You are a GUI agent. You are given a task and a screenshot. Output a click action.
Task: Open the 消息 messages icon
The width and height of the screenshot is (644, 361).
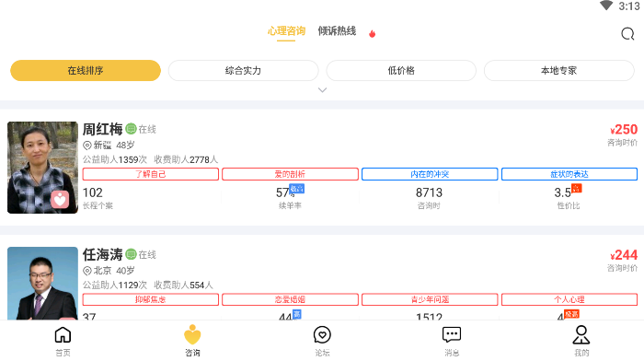[x=452, y=334]
